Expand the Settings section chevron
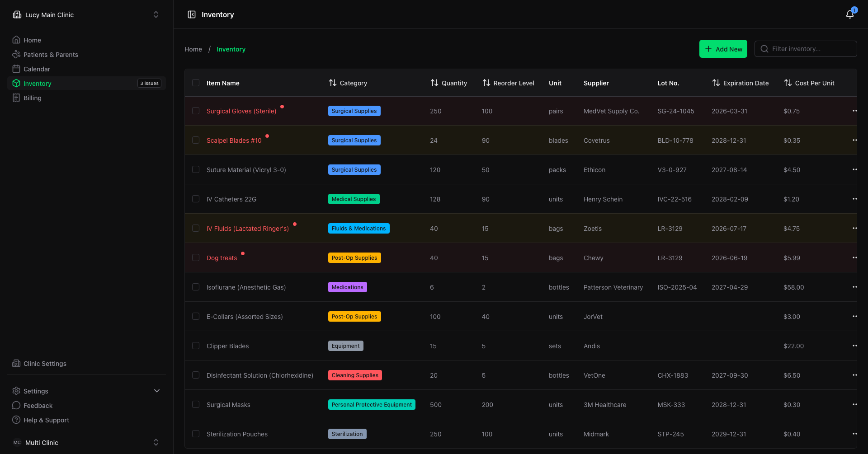Screen dimensions: 868x454 [x=157, y=391]
